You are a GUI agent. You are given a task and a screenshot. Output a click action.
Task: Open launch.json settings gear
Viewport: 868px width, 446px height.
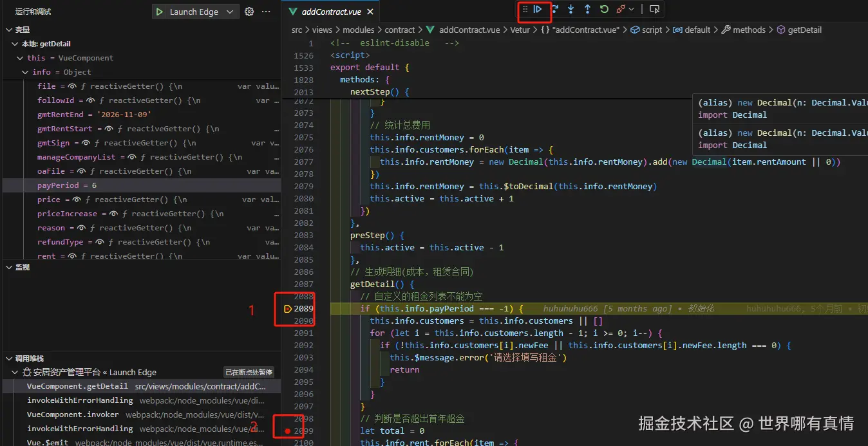tap(249, 12)
